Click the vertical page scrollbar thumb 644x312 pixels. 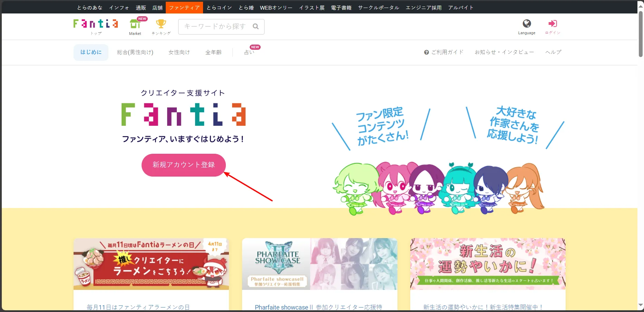click(641, 34)
